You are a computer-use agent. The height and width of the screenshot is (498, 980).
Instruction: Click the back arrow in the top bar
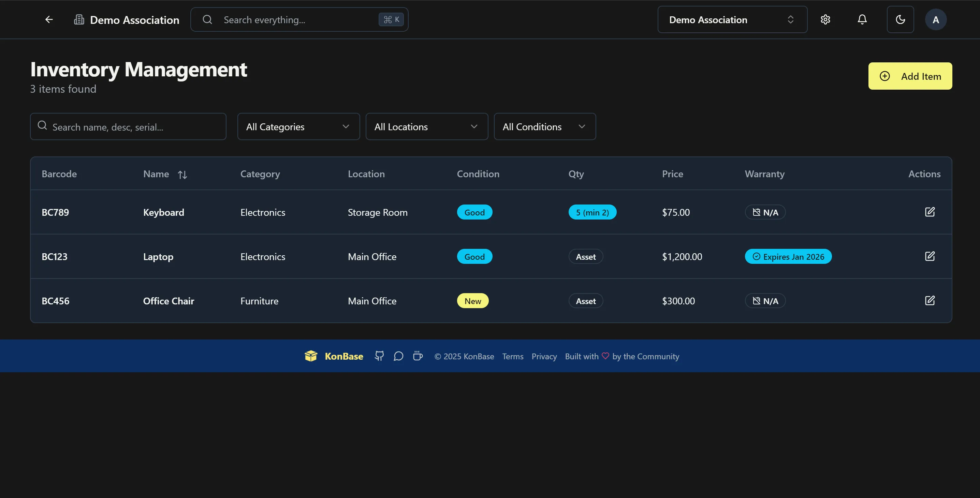tap(49, 19)
